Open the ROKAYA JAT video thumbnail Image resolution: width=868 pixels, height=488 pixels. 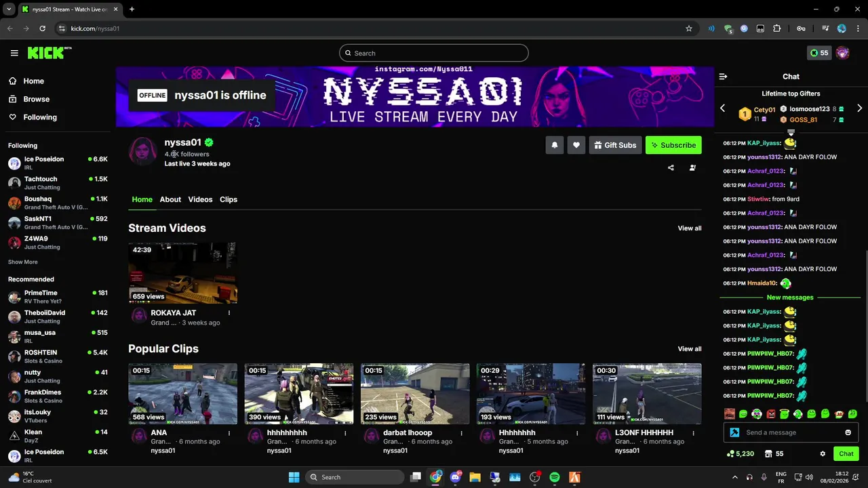tap(182, 273)
